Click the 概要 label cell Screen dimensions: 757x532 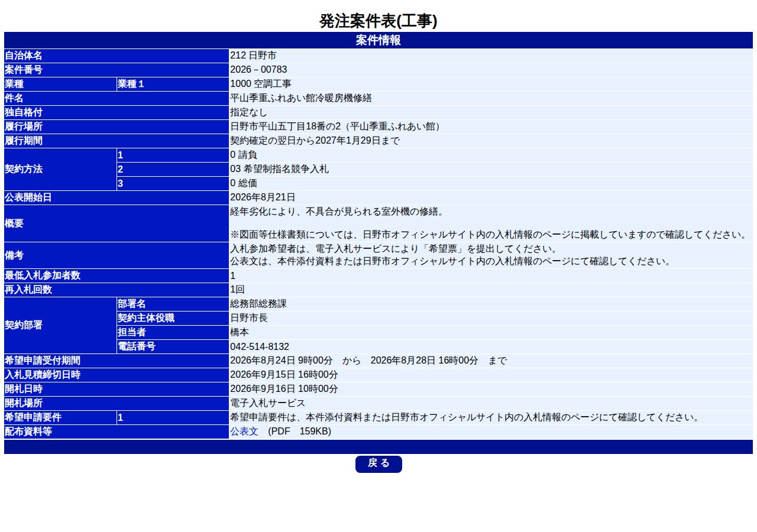click(x=116, y=223)
